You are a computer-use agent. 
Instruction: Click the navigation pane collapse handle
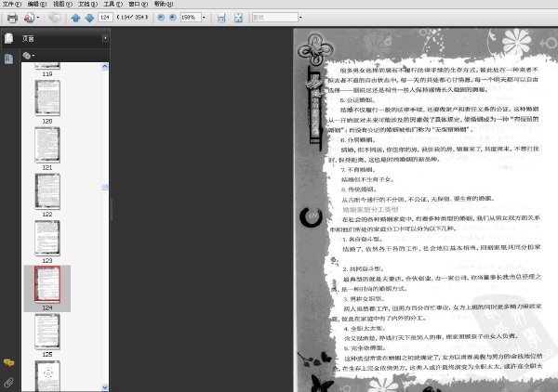(112, 210)
